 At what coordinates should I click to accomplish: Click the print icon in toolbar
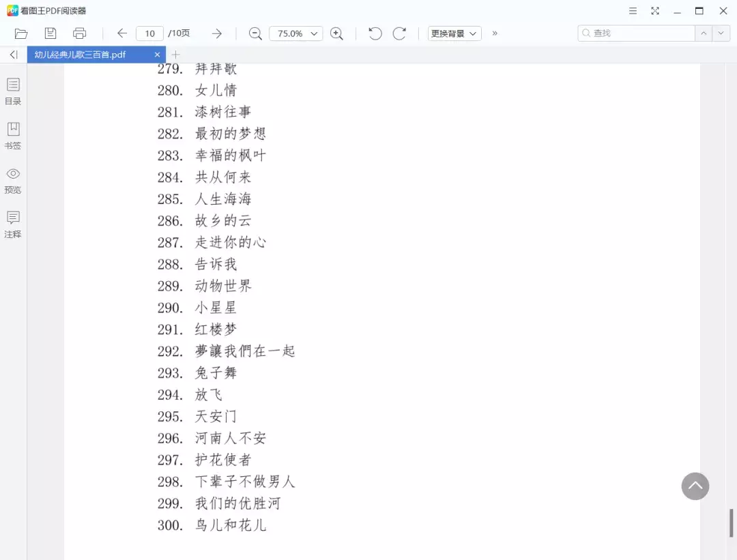(80, 33)
